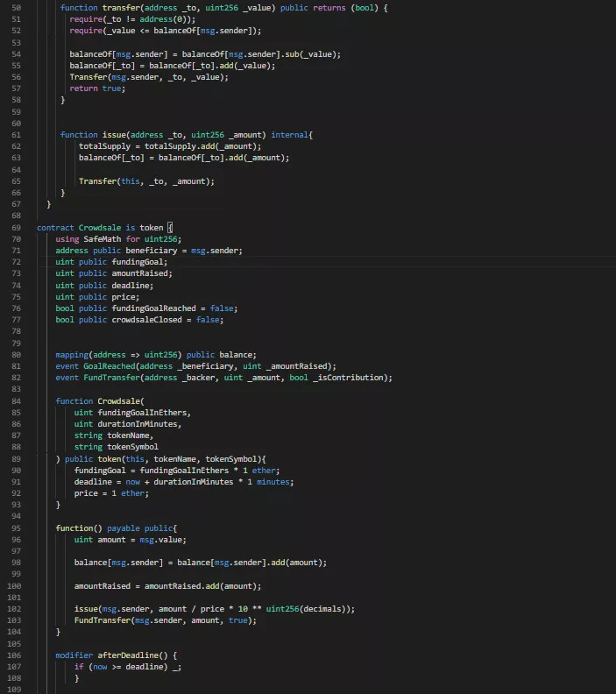Click 'function issue' declaration on line 61
The width and height of the screenshot is (616, 694).
pos(187,135)
